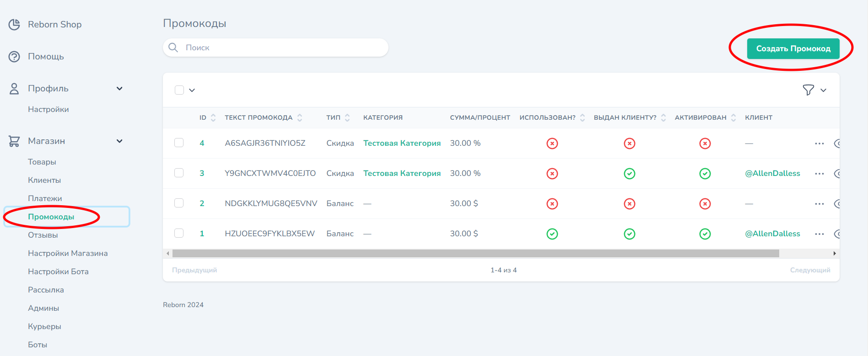Click Выдан клиенту red cross in row 2

click(x=630, y=204)
